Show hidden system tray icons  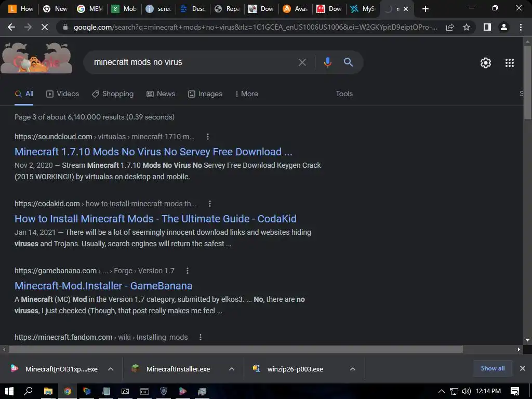coord(442,391)
